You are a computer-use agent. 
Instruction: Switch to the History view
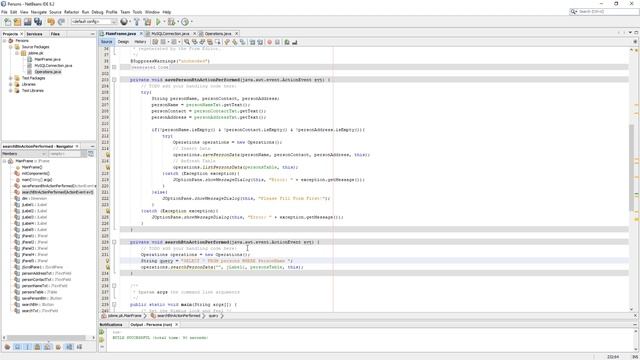point(140,42)
